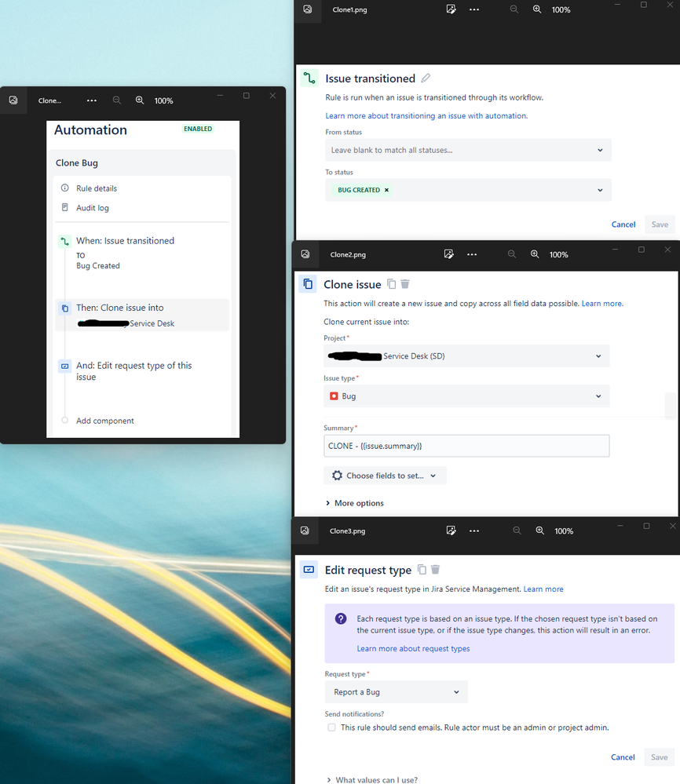Click Add component in the rule
The height and width of the screenshot is (784, 680).
(105, 421)
